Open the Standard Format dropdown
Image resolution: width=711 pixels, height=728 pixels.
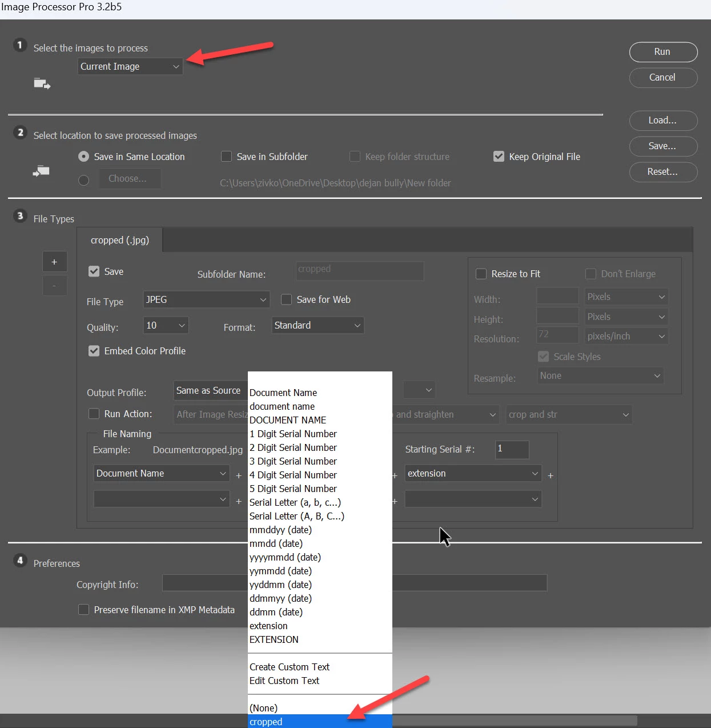(x=318, y=325)
